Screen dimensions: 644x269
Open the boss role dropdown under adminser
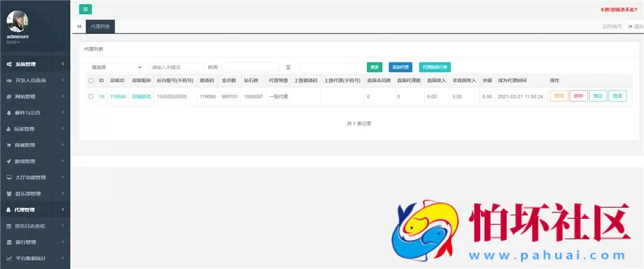[x=13, y=42]
